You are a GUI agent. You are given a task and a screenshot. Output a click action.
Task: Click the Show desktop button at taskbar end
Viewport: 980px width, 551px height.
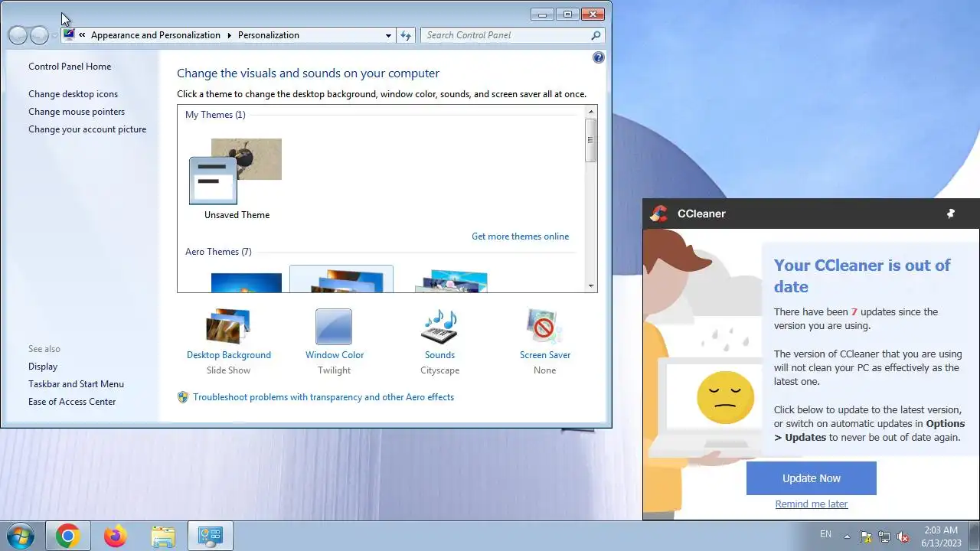click(x=974, y=536)
